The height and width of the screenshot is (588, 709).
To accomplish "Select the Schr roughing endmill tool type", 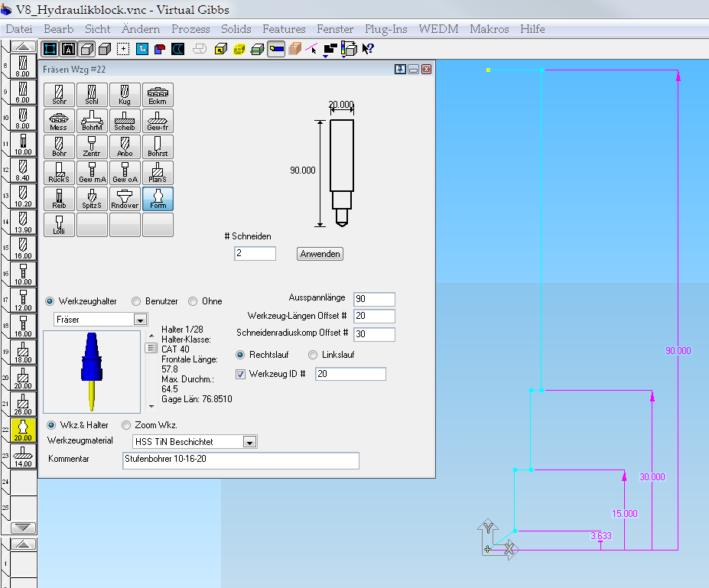I will pyautogui.click(x=59, y=95).
